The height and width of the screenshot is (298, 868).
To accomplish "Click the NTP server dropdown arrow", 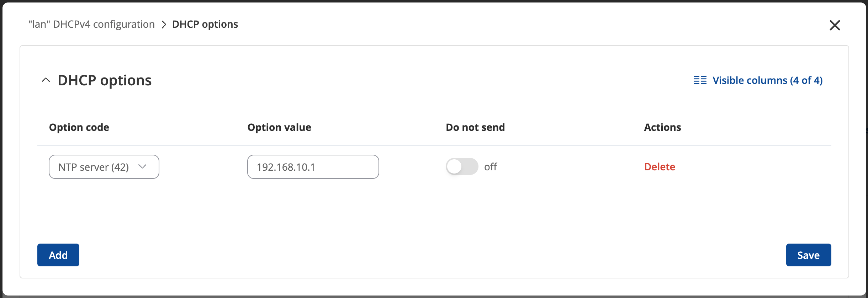I will [143, 166].
